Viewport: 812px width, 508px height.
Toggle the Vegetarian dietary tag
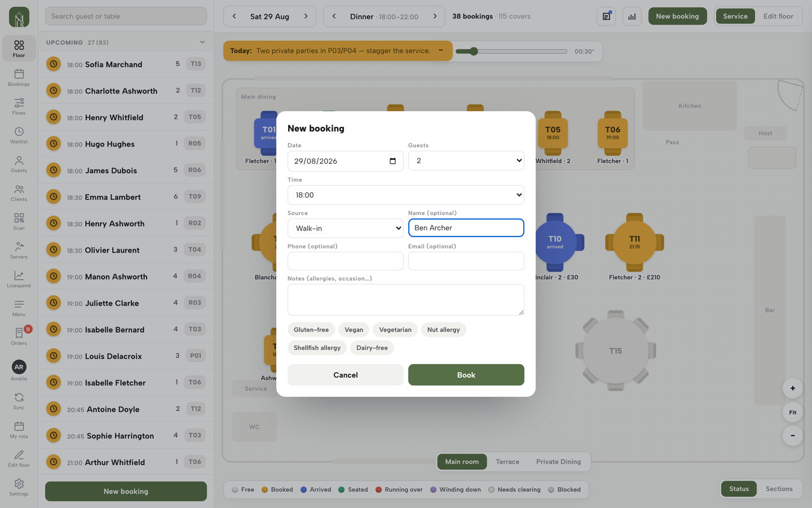[395, 330]
